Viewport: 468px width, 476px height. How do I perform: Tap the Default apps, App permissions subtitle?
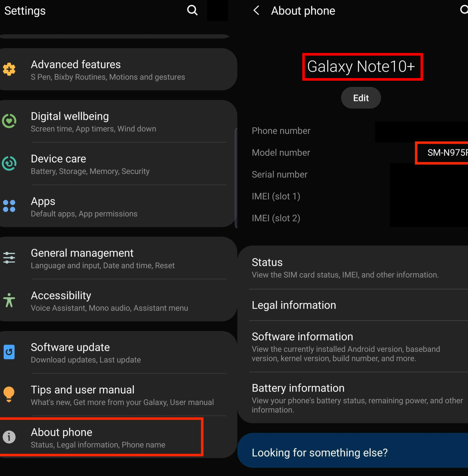84,214
